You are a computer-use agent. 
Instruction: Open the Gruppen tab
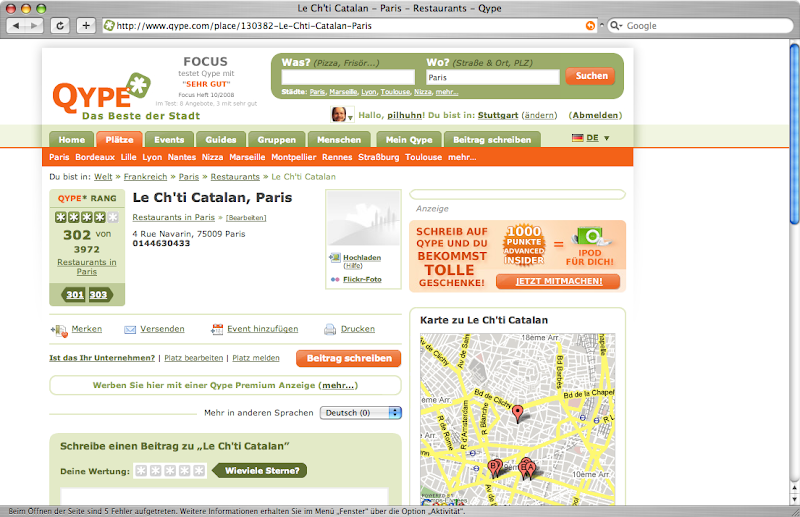coord(277,139)
